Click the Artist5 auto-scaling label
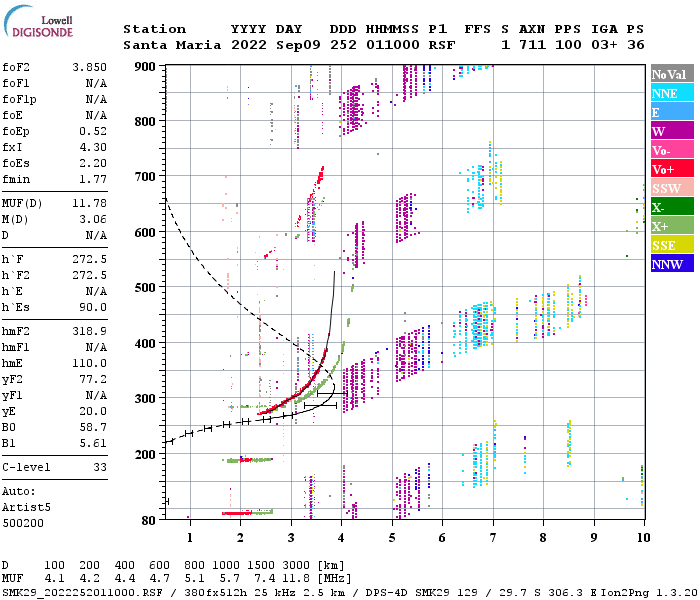Screen dimensions: 700x600 (26, 508)
